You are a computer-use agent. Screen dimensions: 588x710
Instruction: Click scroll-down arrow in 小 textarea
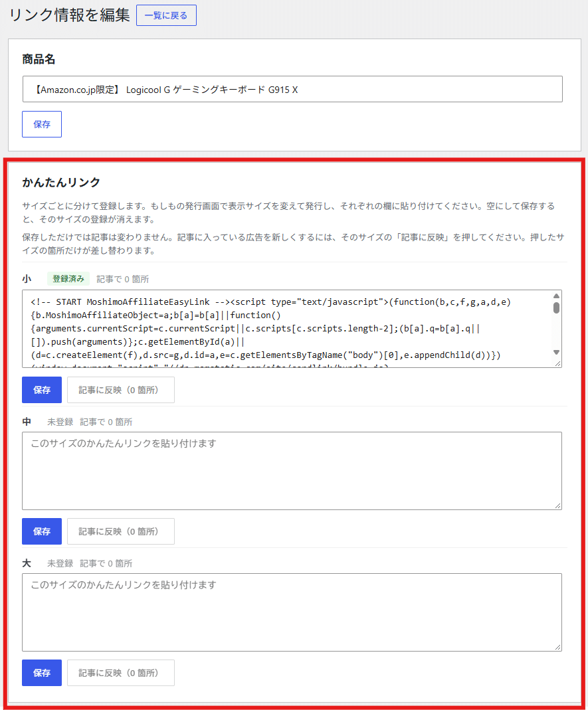556,352
